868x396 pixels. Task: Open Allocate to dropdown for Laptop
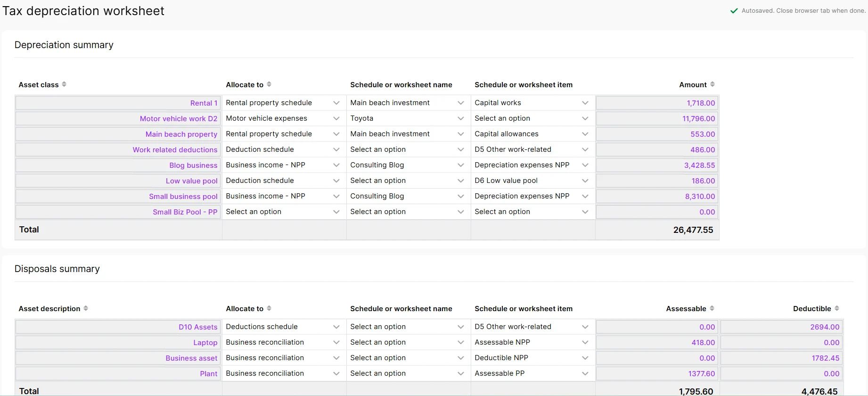283,342
